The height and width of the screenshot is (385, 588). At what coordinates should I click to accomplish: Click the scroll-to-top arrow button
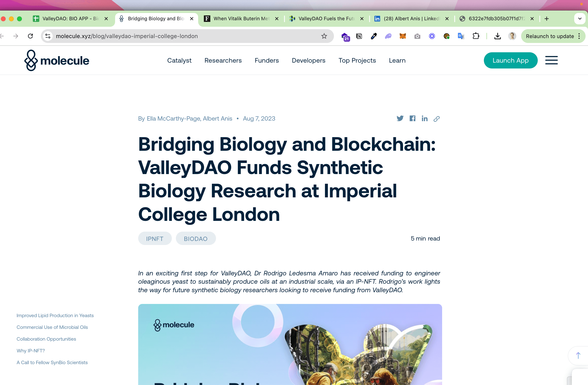[578, 355]
